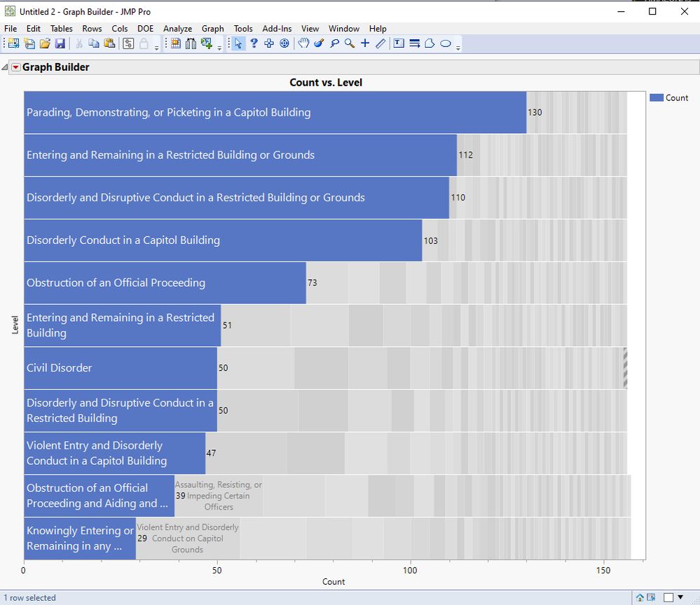The width and height of the screenshot is (700, 605).
Task: Select the Grabber hand tool
Action: pos(303,43)
